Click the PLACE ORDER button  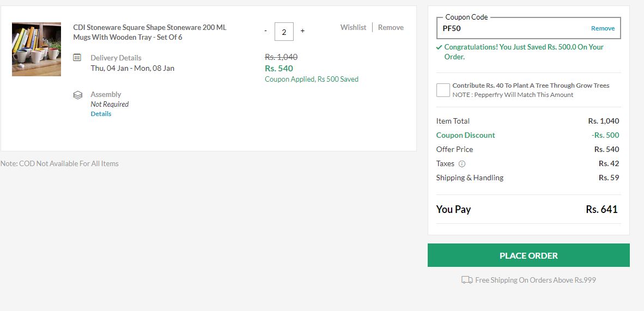coord(528,255)
